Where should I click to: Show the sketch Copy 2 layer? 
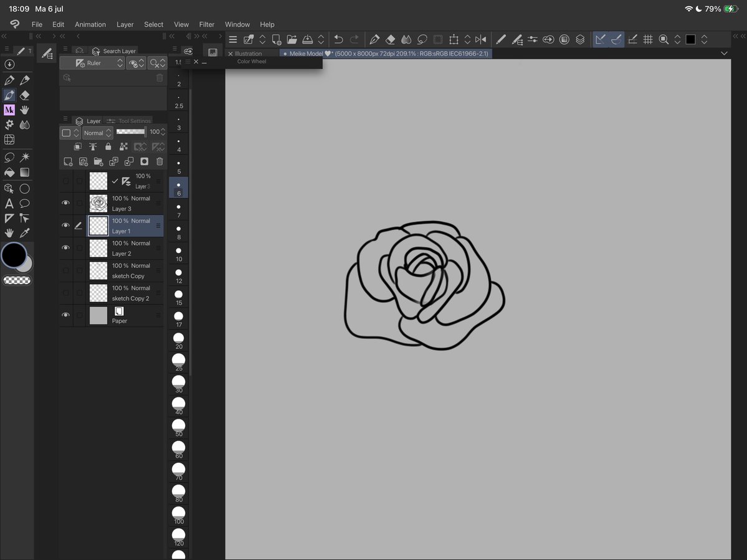pos(66,293)
